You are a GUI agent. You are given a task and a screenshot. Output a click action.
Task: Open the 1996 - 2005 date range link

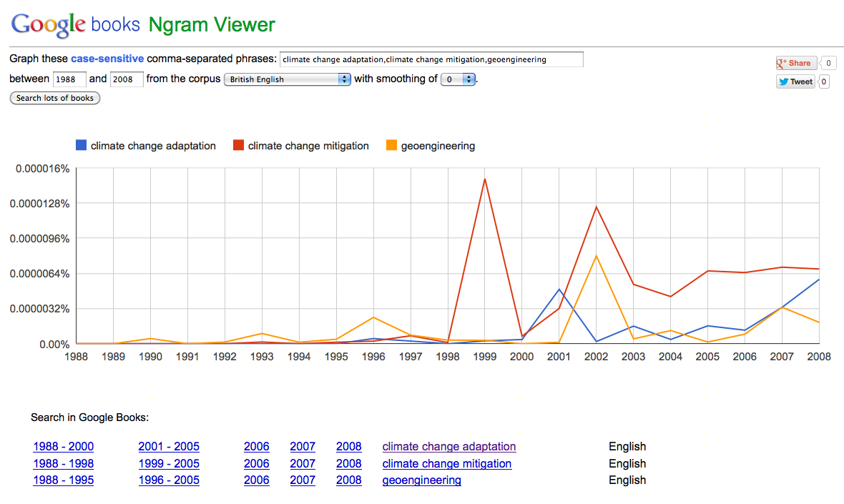click(169, 480)
